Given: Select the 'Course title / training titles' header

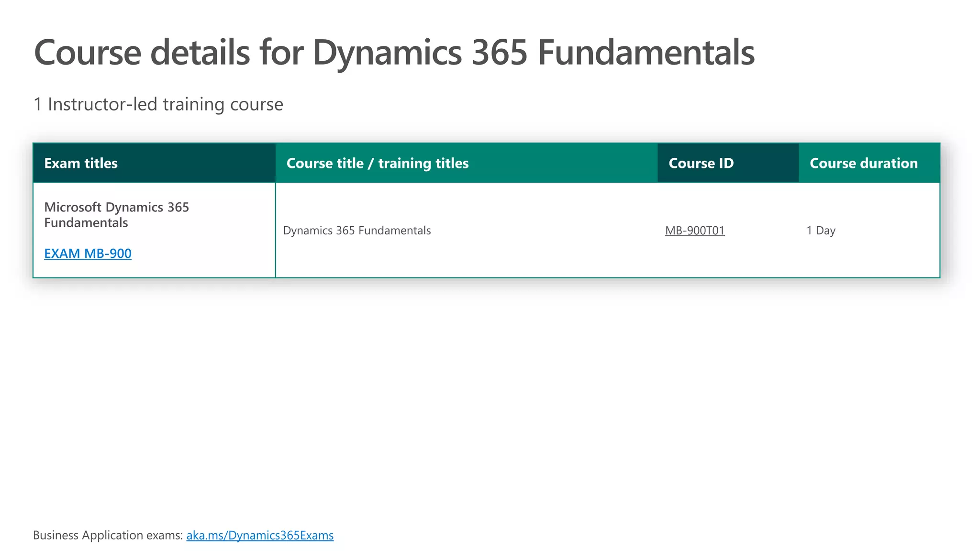Looking at the screenshot, I should pyautogui.click(x=467, y=163).
